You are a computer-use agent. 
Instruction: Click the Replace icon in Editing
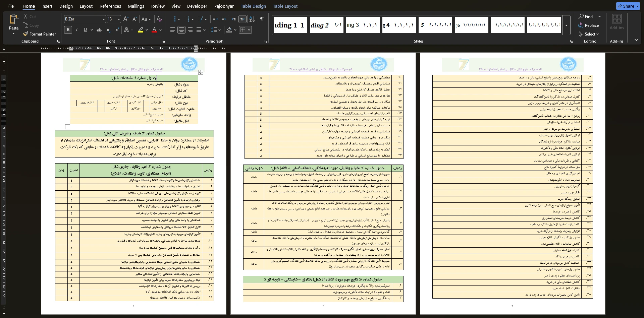tap(581, 25)
